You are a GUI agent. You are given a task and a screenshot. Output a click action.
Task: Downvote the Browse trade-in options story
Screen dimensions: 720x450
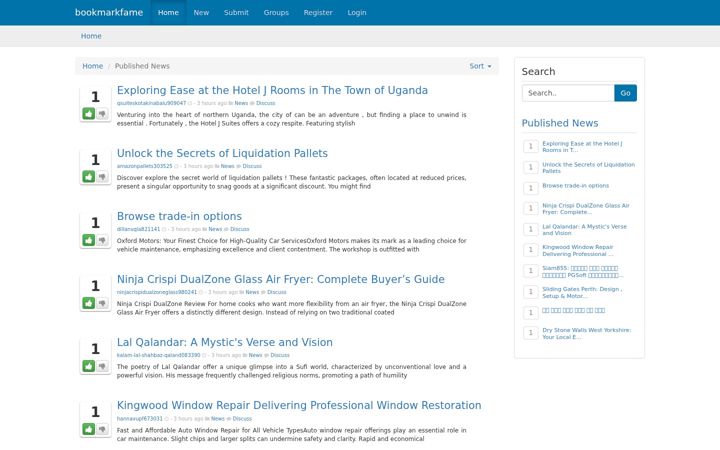(x=102, y=240)
